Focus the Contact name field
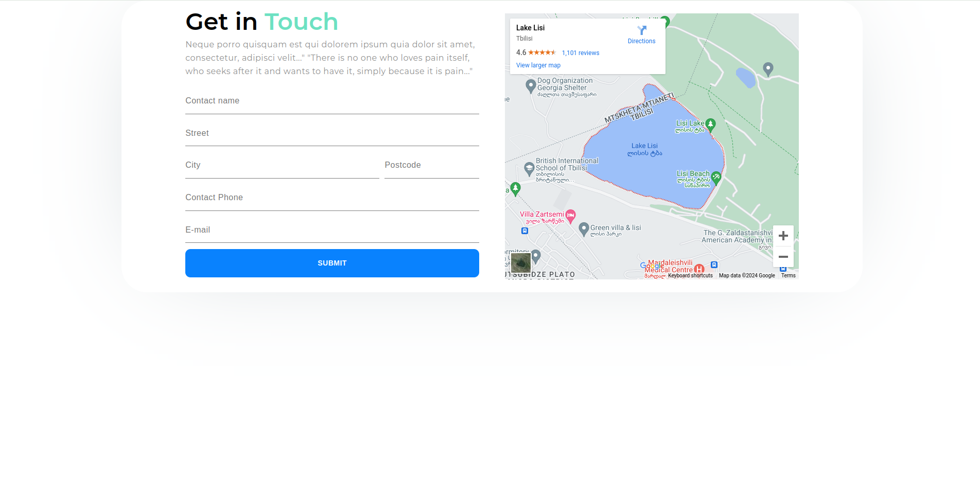Screen dimensions: 980x494 tap(332, 101)
